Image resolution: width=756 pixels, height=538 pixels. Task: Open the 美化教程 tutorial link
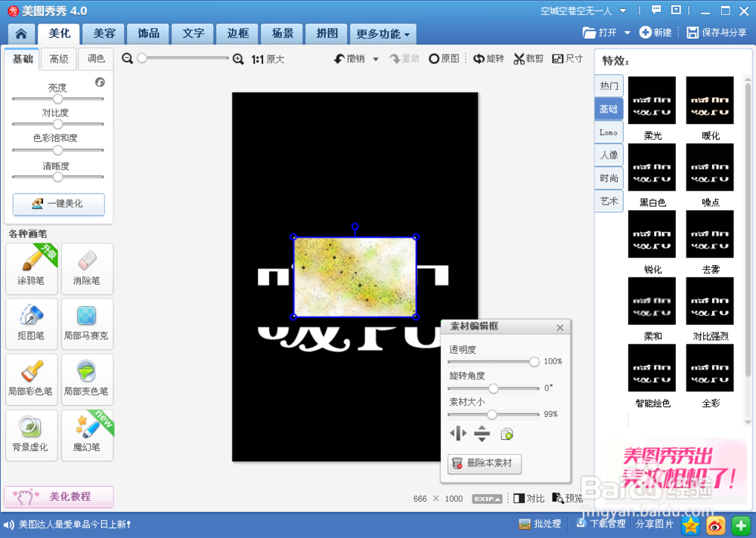pos(59,496)
